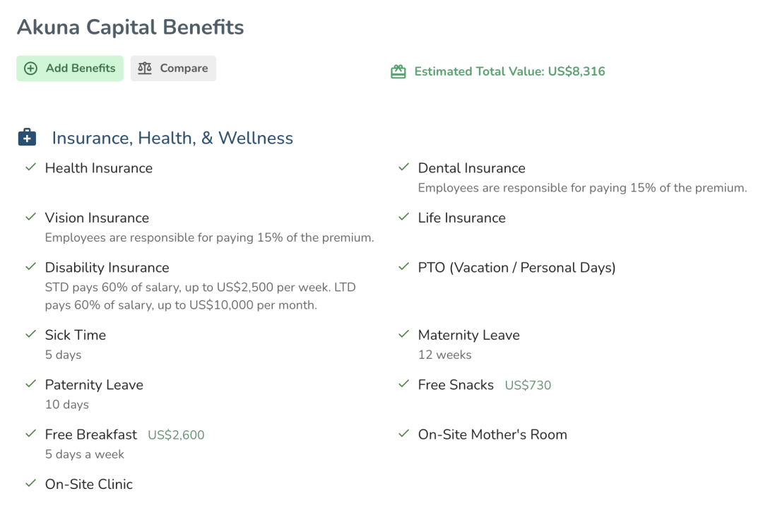Click the checkmark beside Dental Insurance
The width and height of the screenshot is (763, 532).
[403, 167]
